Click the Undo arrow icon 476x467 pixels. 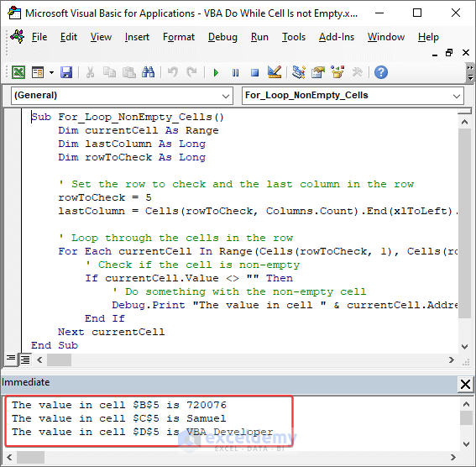pos(172,72)
